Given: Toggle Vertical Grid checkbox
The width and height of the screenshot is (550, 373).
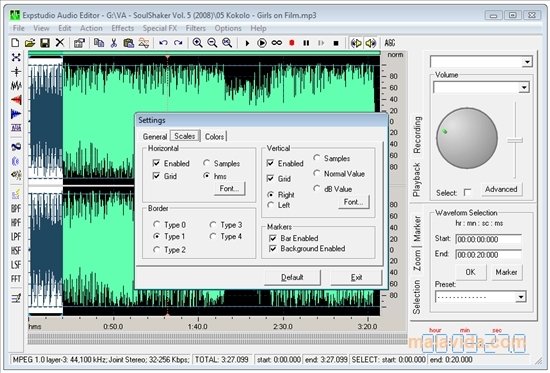Looking at the screenshot, I should coord(270,178).
